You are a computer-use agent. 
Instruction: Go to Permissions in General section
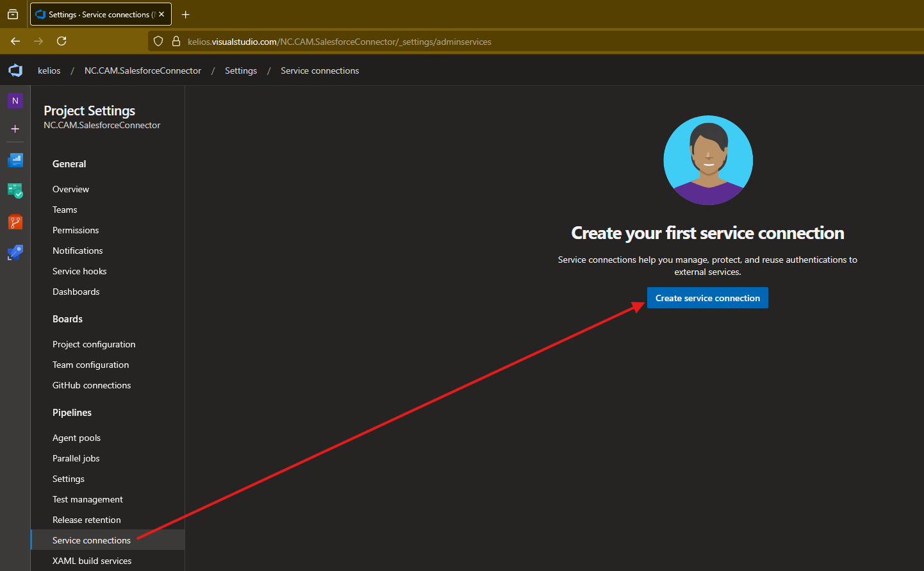tap(76, 230)
